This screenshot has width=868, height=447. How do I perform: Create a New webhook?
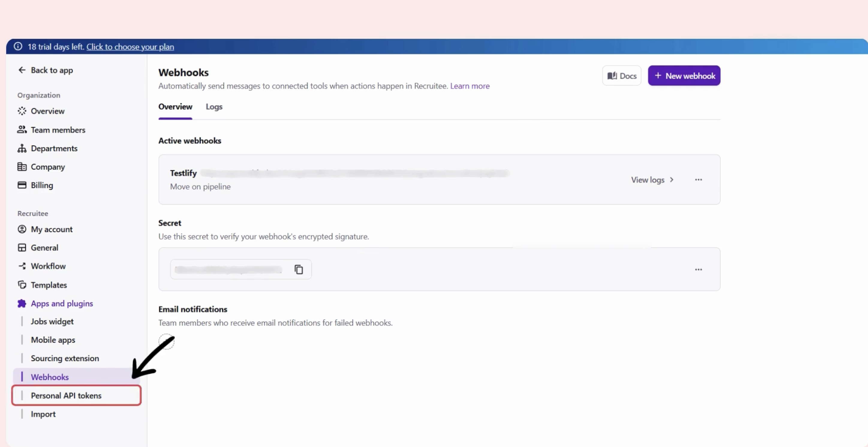[684, 76]
